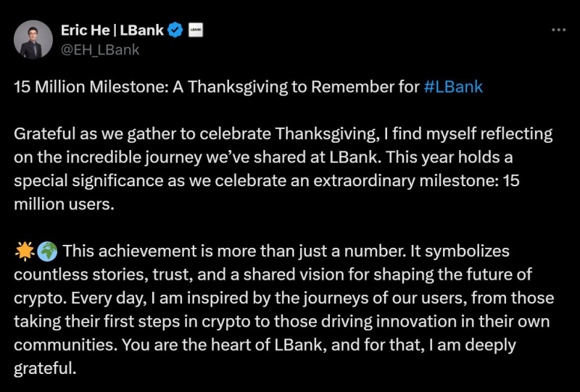Screen dimensions: 580x392
Task: Click the blue verified checkmark badge
Action: coord(175,30)
